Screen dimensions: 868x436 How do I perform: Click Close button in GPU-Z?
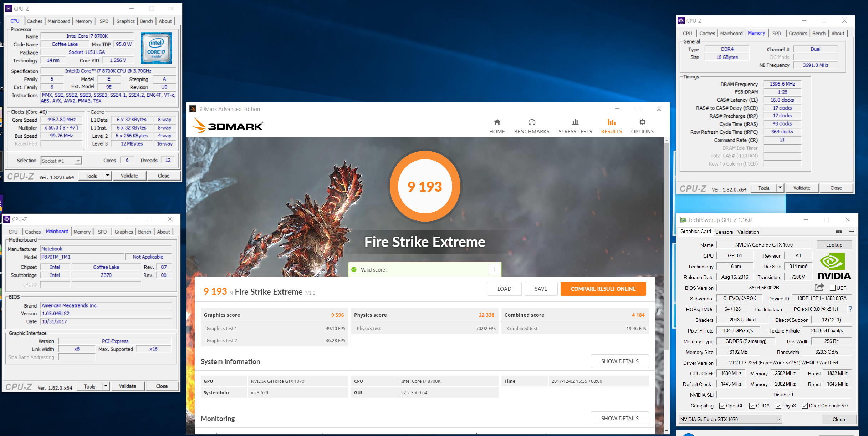839,419
